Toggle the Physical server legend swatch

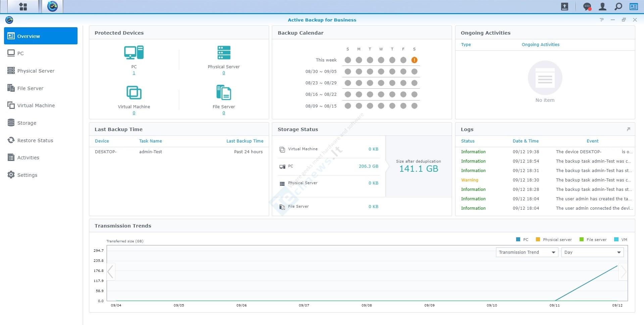pyautogui.click(x=538, y=240)
